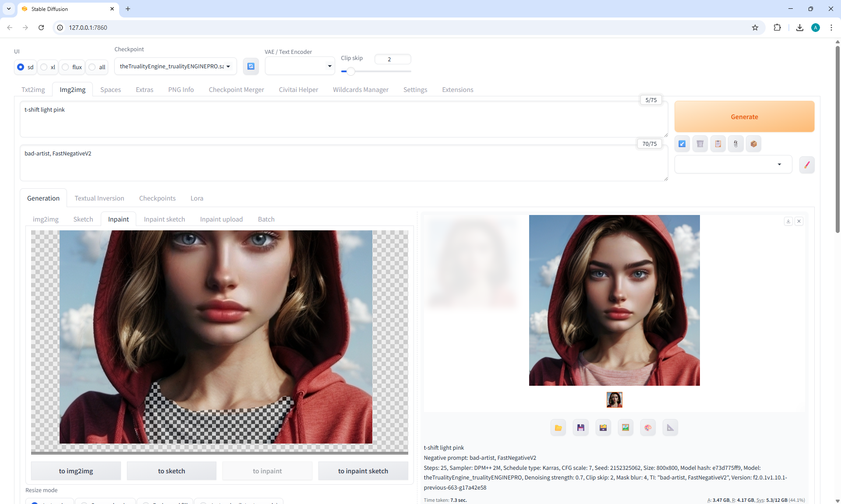Open the styles dropdown below Generate
The width and height of the screenshot is (841, 504).
click(733, 164)
